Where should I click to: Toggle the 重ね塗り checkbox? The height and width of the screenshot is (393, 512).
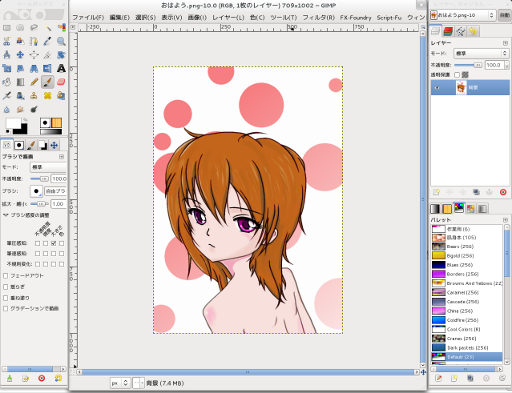click(6, 298)
